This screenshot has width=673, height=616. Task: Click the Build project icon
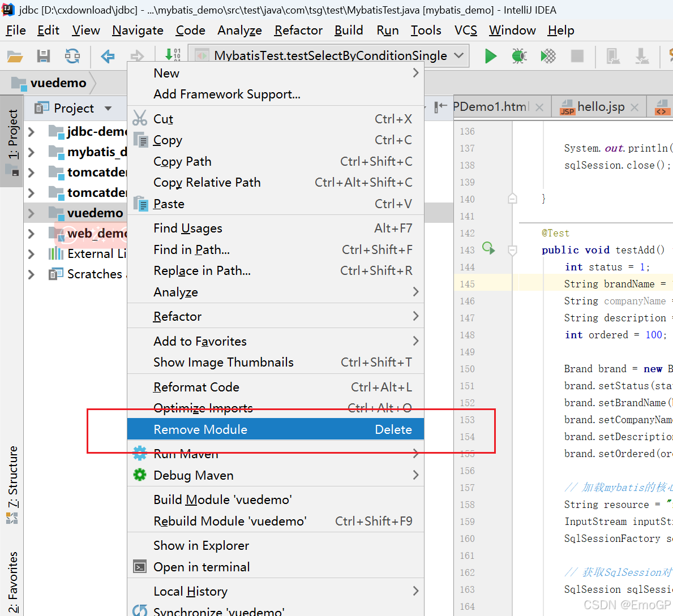[173, 55]
